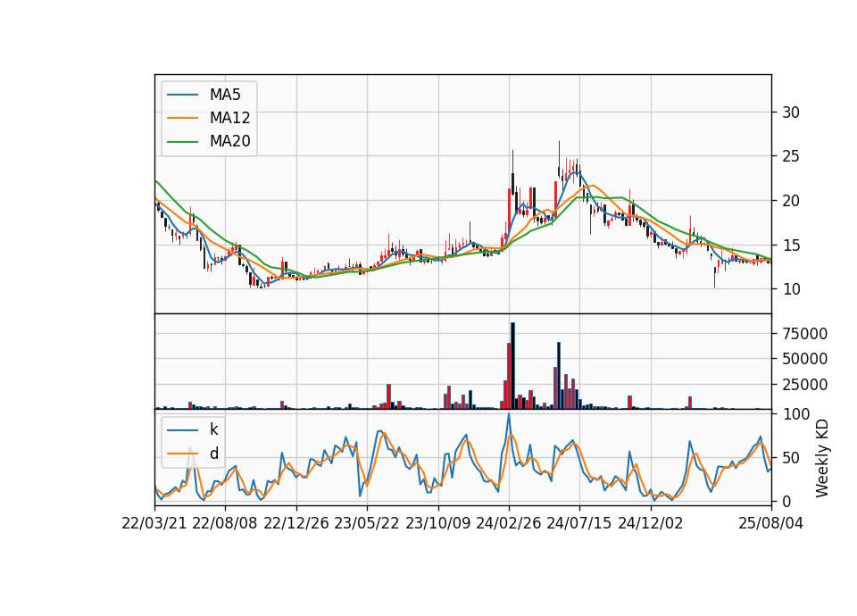Viewport: 857px width, 616px height.
Task: Click the d legend entry
Action: (213, 454)
